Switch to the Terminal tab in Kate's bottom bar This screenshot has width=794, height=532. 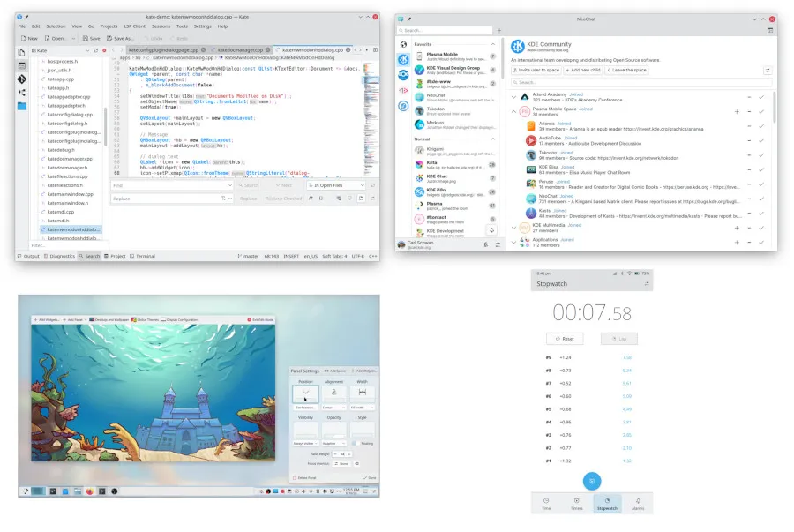(142, 256)
